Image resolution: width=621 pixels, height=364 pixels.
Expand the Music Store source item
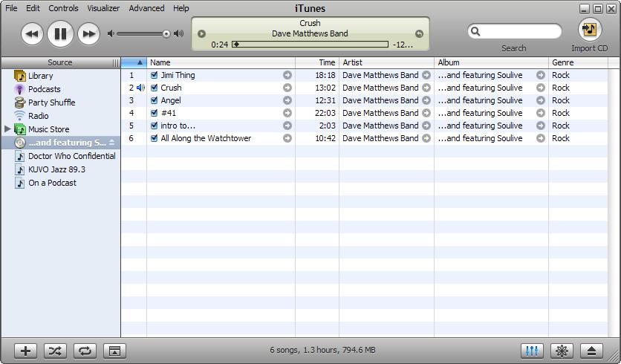(x=8, y=129)
